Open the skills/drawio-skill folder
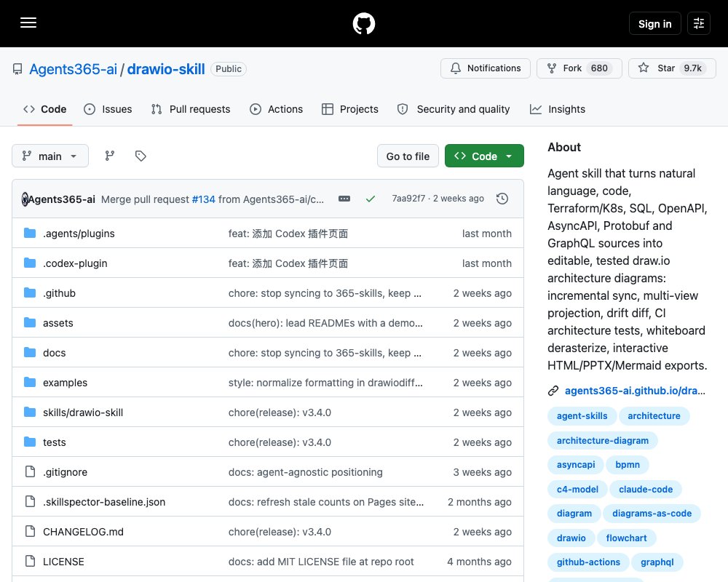The image size is (728, 582). pyautogui.click(x=83, y=412)
